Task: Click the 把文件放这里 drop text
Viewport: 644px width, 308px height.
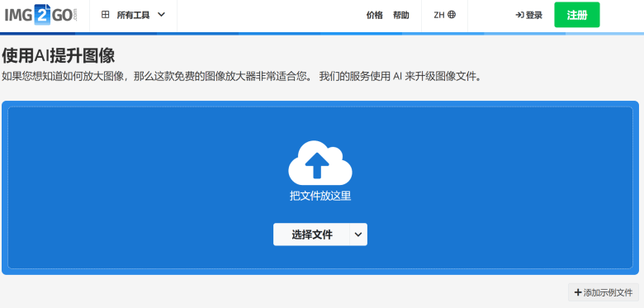Action: tap(320, 196)
